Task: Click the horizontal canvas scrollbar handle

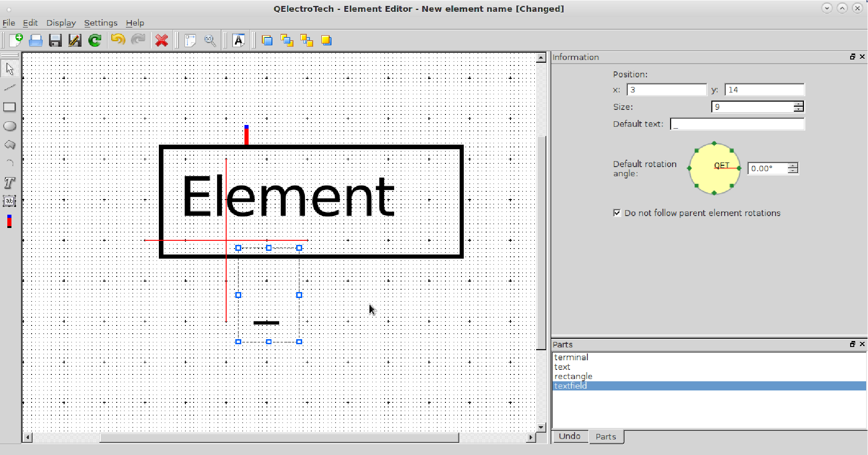Action: pyautogui.click(x=279, y=438)
